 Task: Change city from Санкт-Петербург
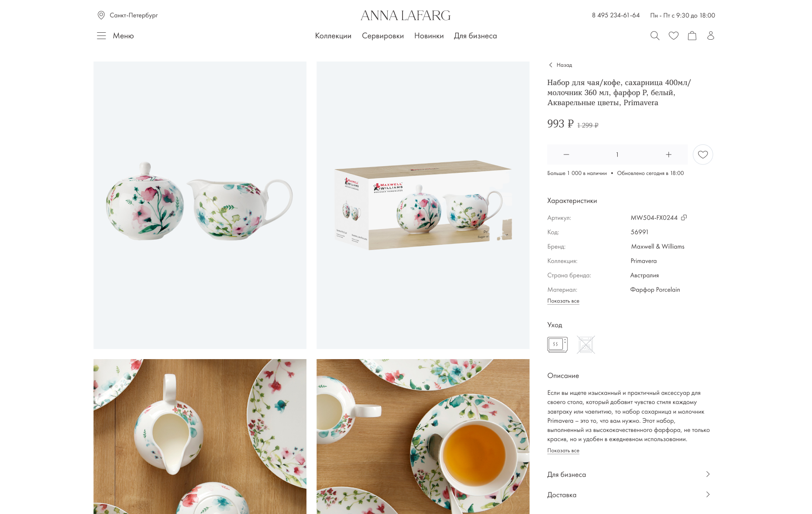click(127, 15)
